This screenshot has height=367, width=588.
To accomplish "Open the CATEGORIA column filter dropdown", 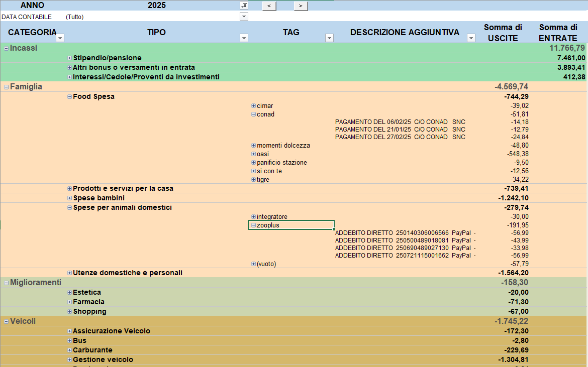I will (x=60, y=38).
